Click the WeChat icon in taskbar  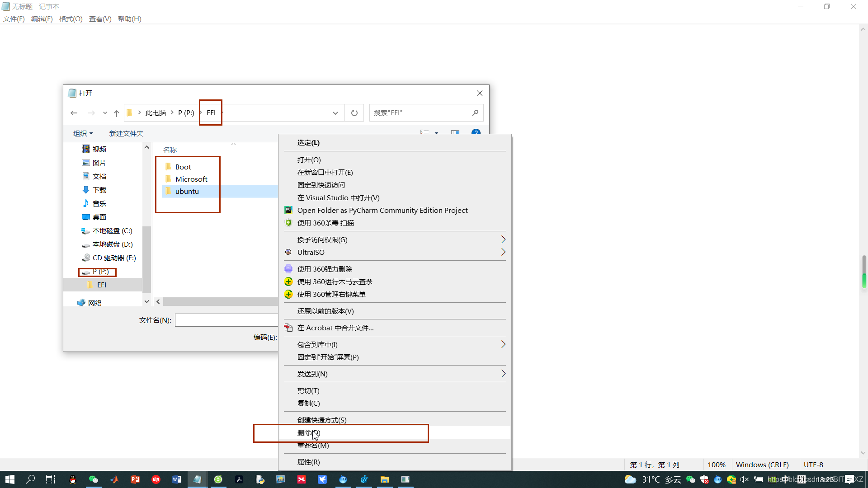(94, 479)
